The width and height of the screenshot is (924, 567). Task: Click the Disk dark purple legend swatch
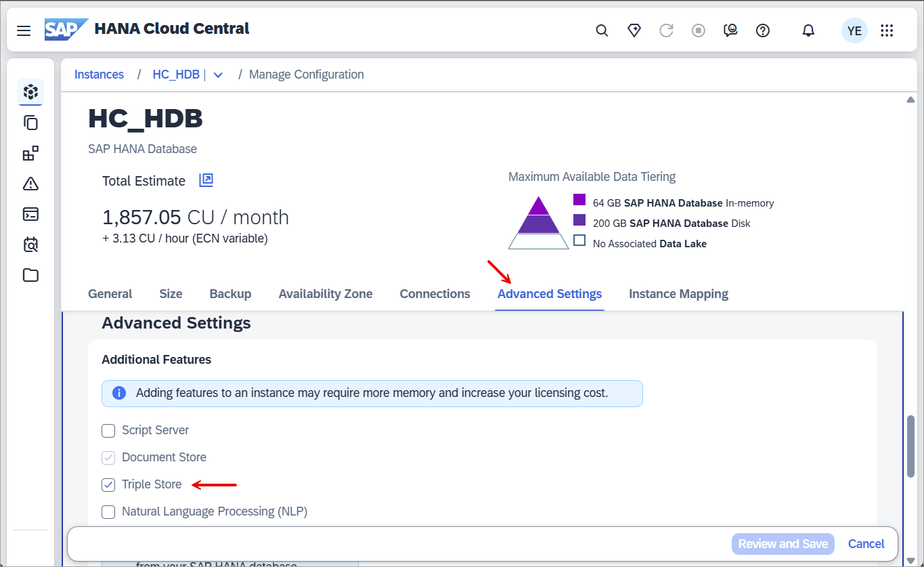[579, 220]
